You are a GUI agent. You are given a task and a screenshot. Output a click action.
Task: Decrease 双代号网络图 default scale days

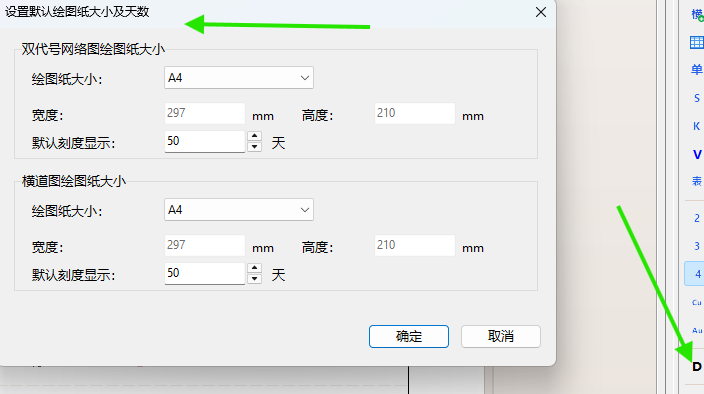[255, 147]
